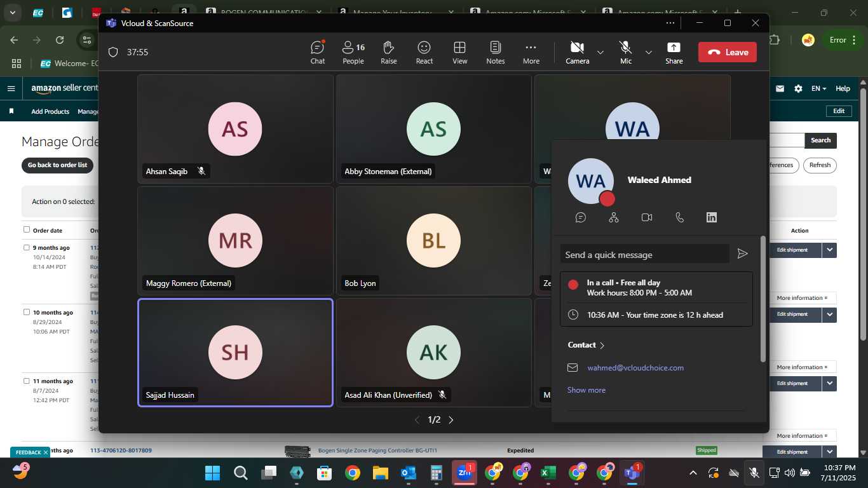
Task: Expand the Mic options arrow
Action: [x=649, y=52]
